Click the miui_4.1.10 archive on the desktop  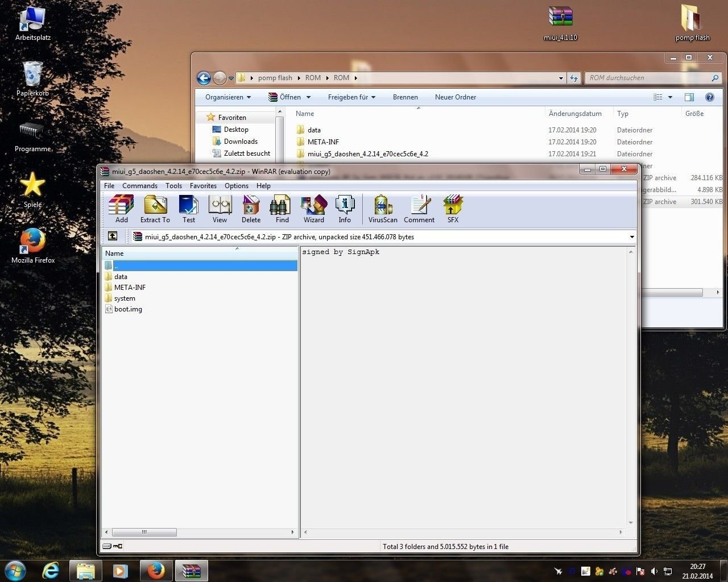(x=560, y=23)
